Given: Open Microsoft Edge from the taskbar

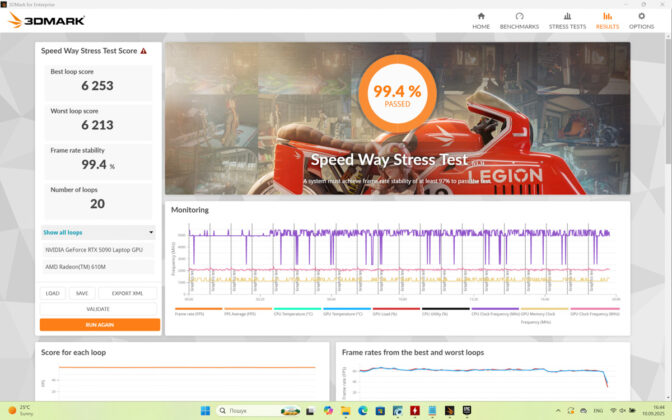Looking at the screenshot, I should pyautogui.click(x=363, y=411).
